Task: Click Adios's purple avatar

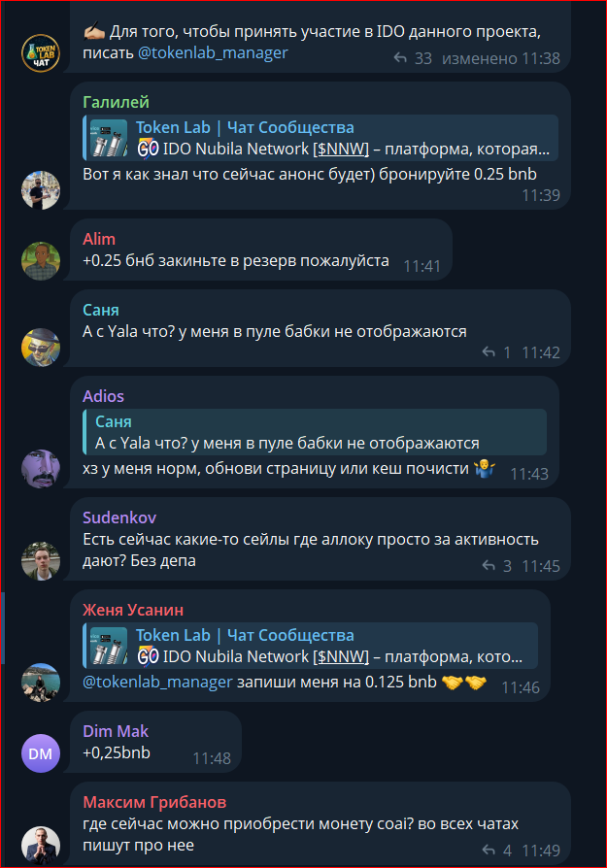Action: point(41,469)
